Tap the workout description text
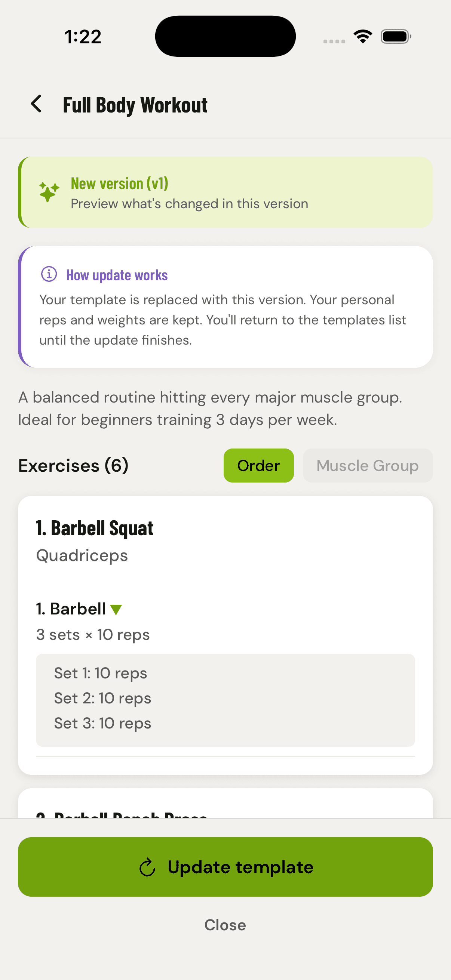 point(211,408)
